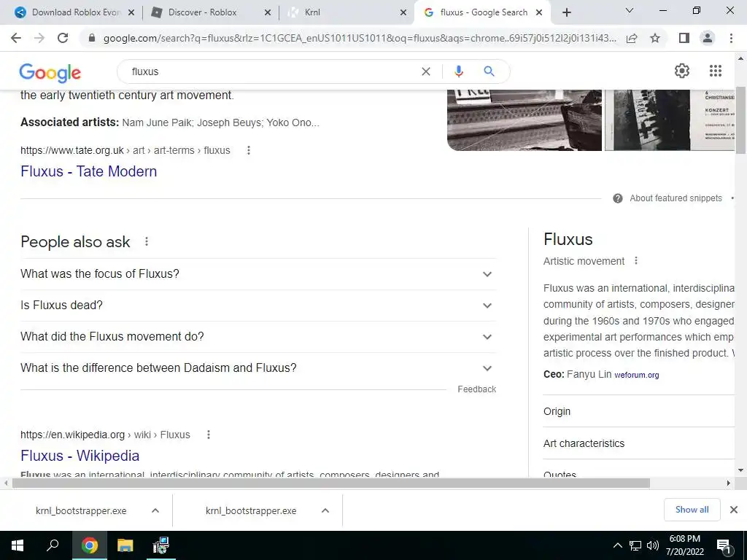
Task: Open the Google apps grid
Action: tap(715, 71)
